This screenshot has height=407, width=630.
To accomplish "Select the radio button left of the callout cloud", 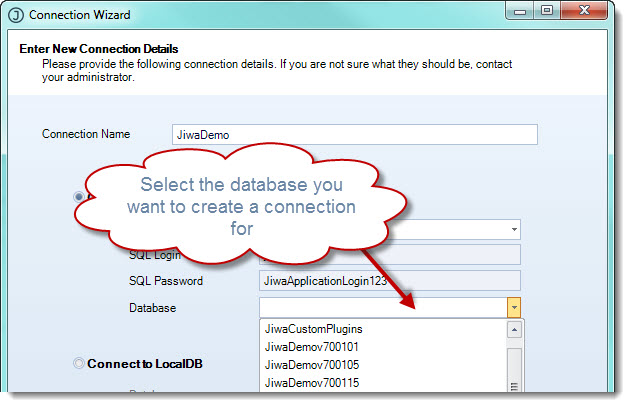I will [79, 196].
